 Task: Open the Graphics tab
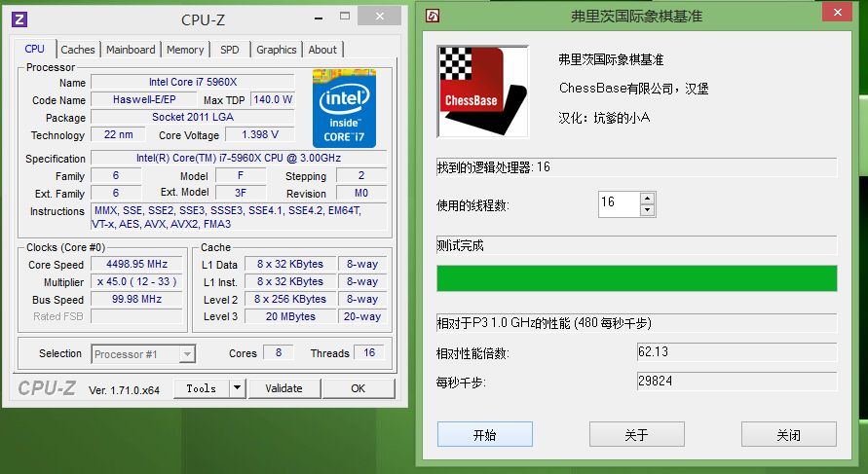(277, 50)
